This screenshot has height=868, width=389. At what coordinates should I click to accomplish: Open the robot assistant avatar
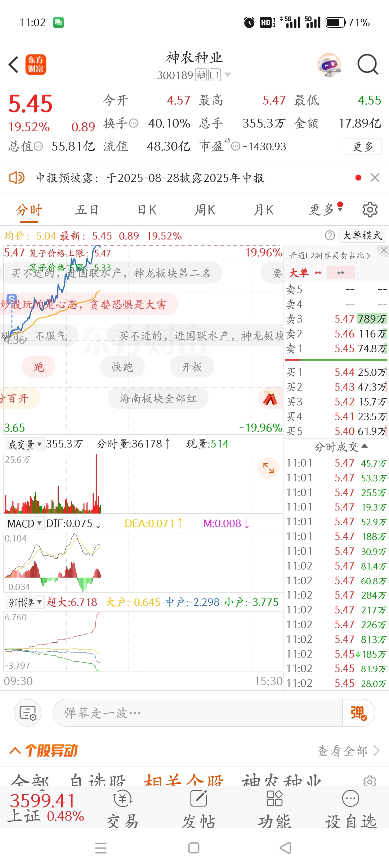click(329, 65)
